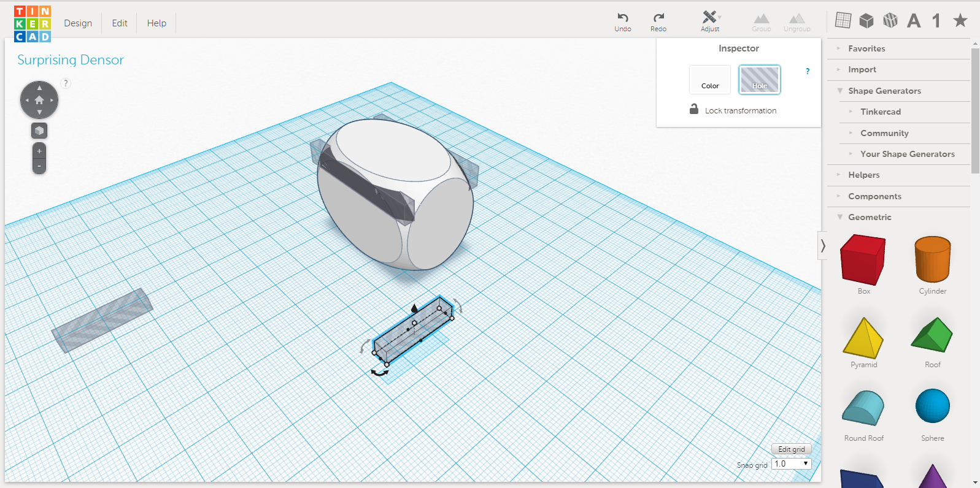Click the curved rotation handle below shape

tap(380, 373)
